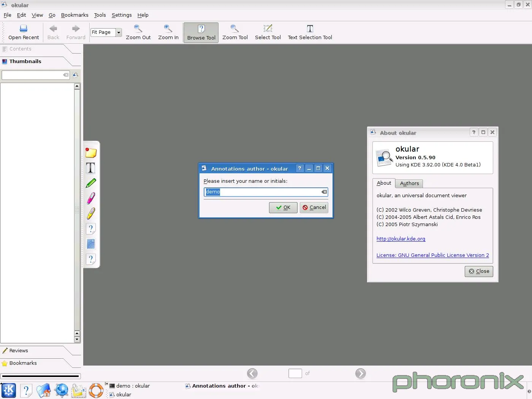Click the Zoom Out magnifier icon
The width and height of the screenshot is (532, 399).
138,28
